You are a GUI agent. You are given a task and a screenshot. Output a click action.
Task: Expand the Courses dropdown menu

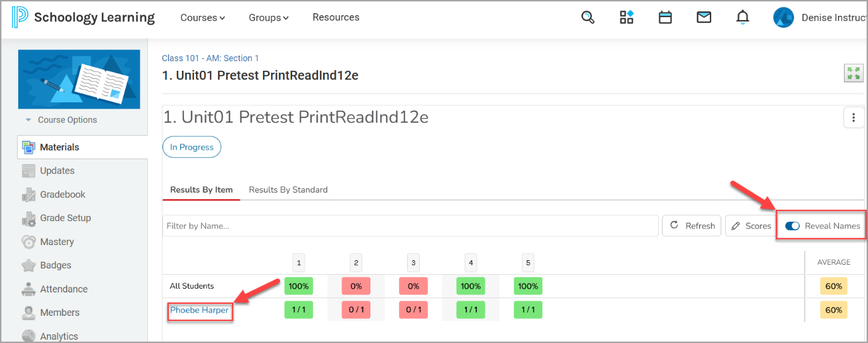click(x=203, y=18)
